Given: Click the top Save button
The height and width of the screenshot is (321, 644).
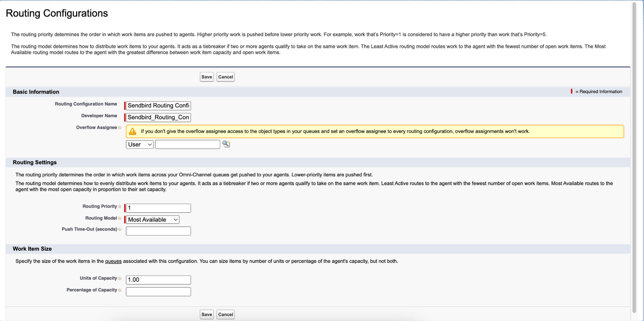Looking at the screenshot, I should click(x=207, y=77).
